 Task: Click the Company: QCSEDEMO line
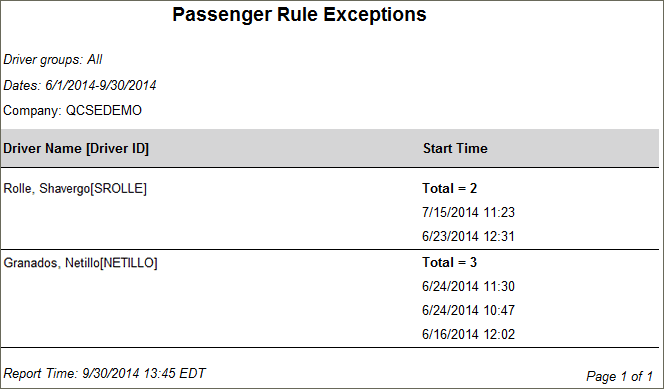coord(72,110)
